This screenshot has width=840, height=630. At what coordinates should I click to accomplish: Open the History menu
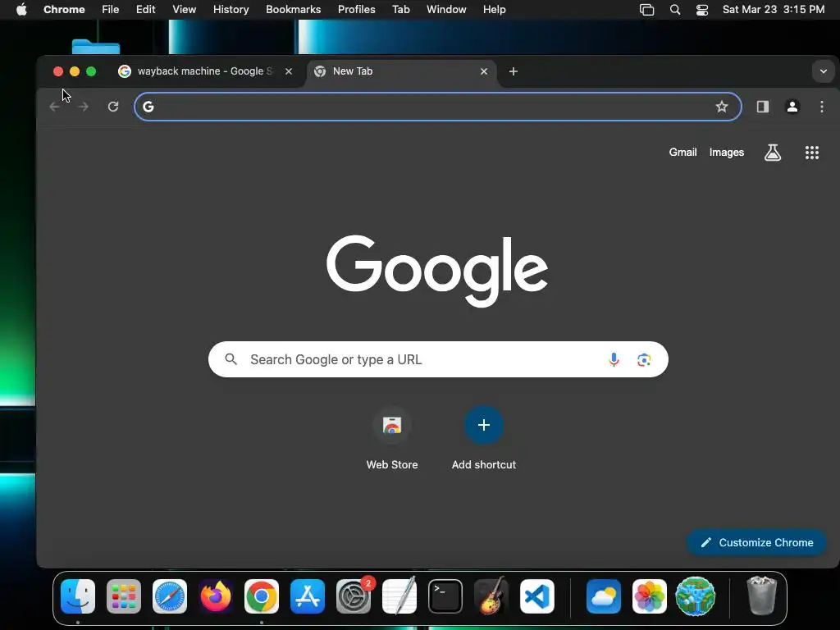231,10
